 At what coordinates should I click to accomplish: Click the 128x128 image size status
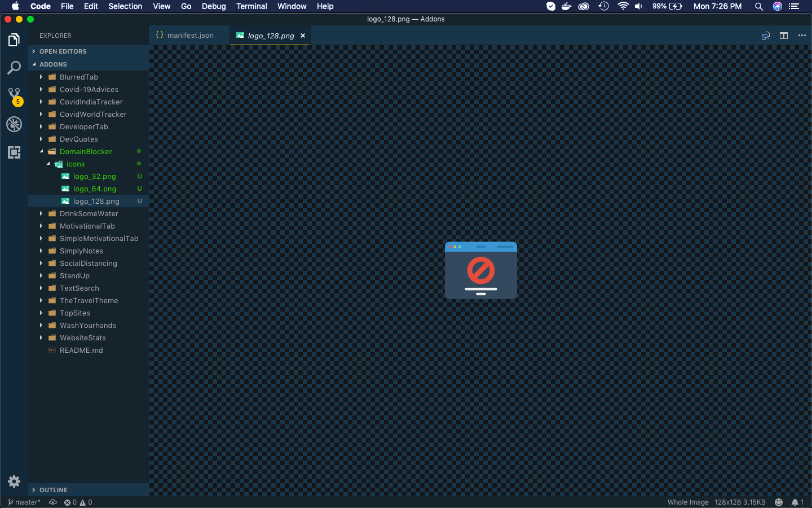pyautogui.click(x=727, y=502)
